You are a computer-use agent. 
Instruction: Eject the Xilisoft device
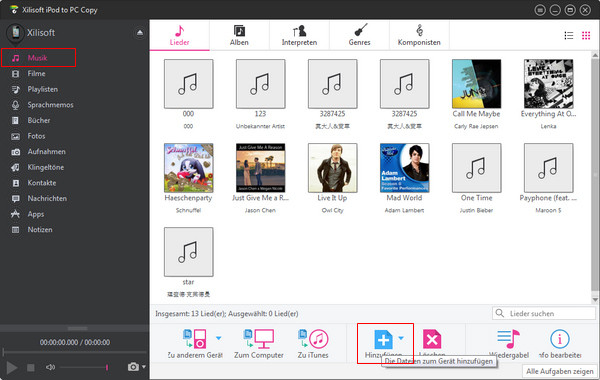point(140,33)
